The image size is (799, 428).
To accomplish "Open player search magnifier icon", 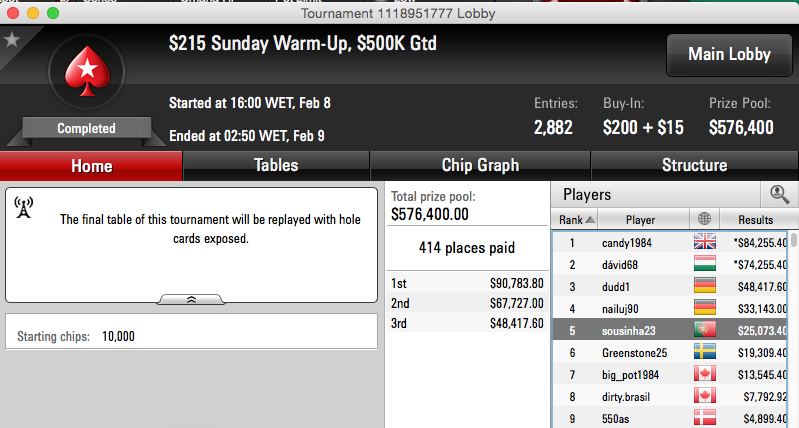I will click(x=779, y=194).
